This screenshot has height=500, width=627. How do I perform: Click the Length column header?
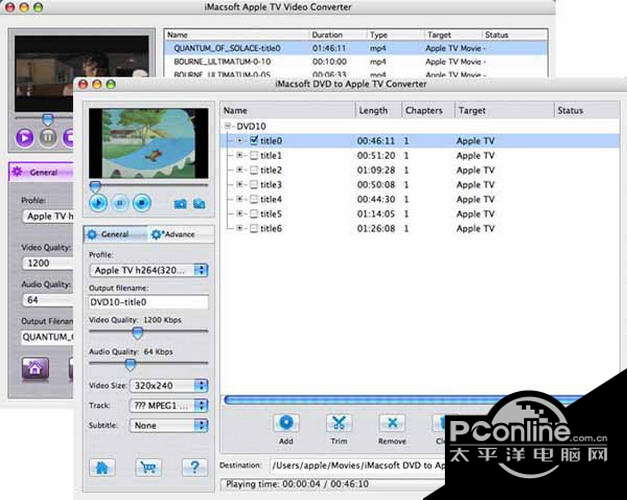pos(378,110)
